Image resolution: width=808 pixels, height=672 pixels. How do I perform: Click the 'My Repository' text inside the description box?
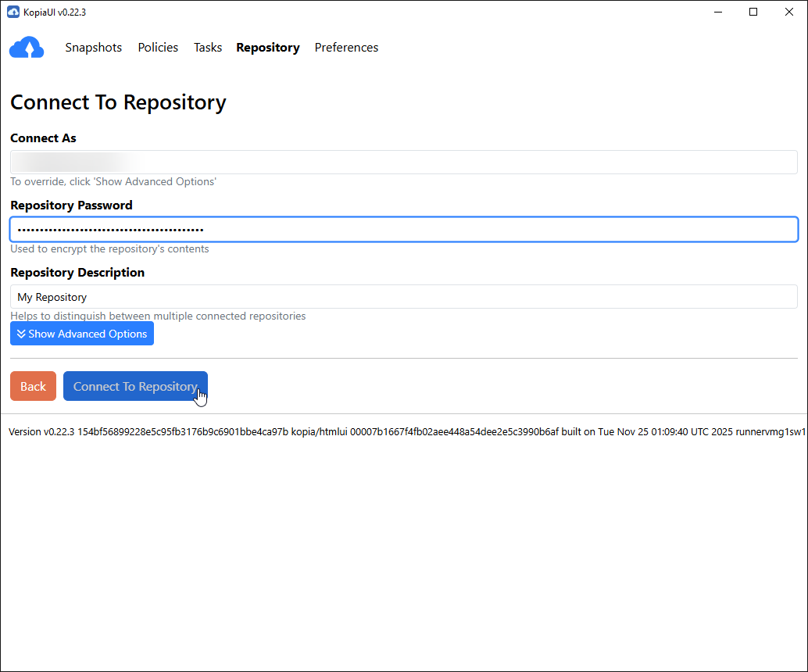[x=52, y=297]
